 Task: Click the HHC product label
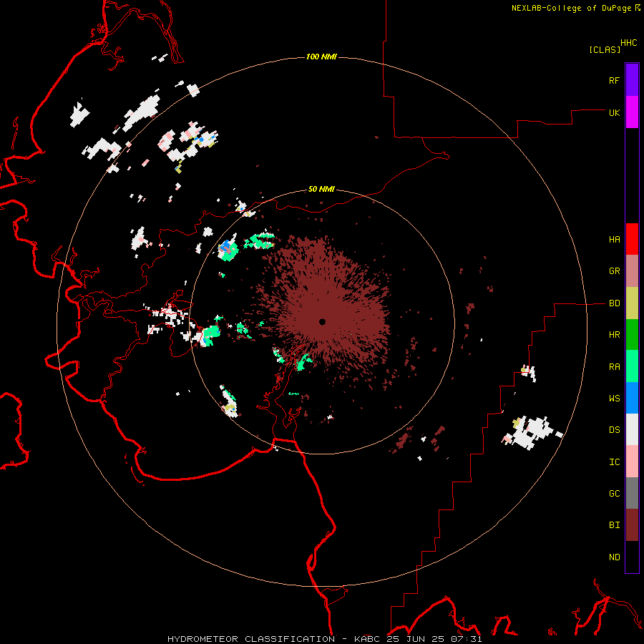629,43
